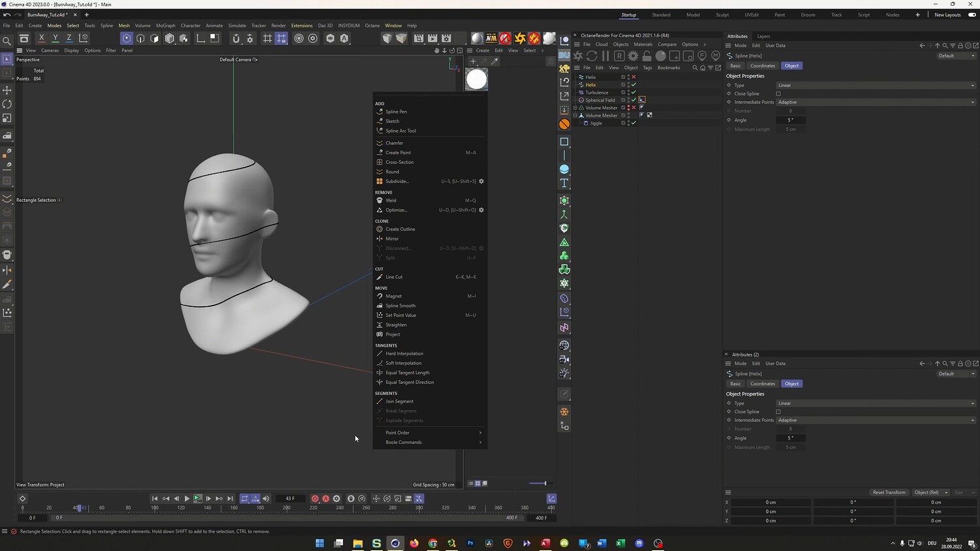Choose Line Cut from context menu
The width and height of the screenshot is (980, 551).
point(394,277)
